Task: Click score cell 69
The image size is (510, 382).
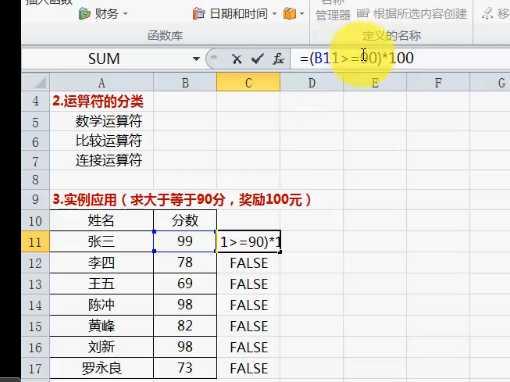Action: pos(185,284)
